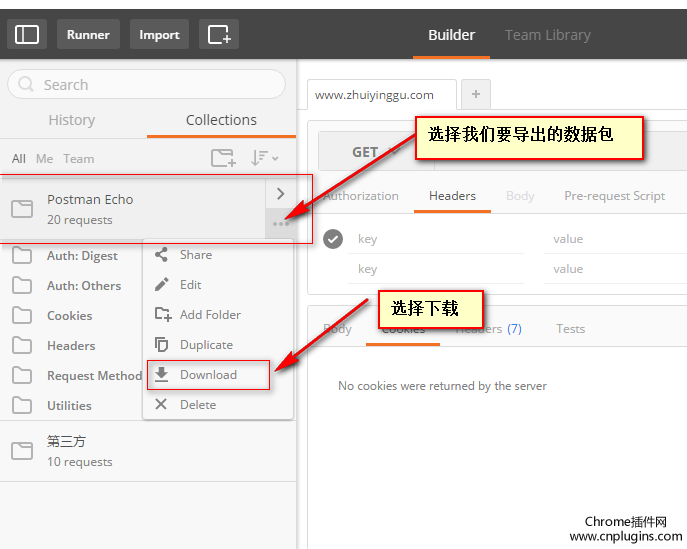Select the Postman Echo collection
Screen dimensions: 687x549
pos(132,209)
